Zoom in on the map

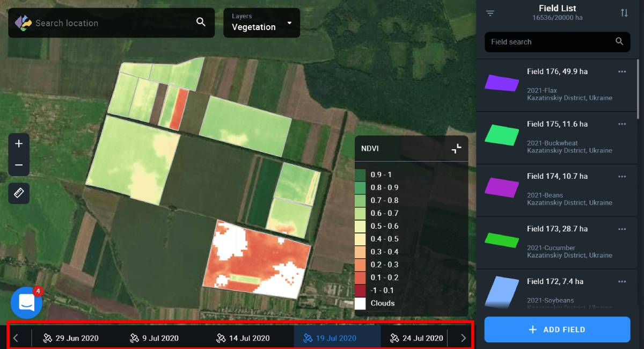[x=19, y=144]
